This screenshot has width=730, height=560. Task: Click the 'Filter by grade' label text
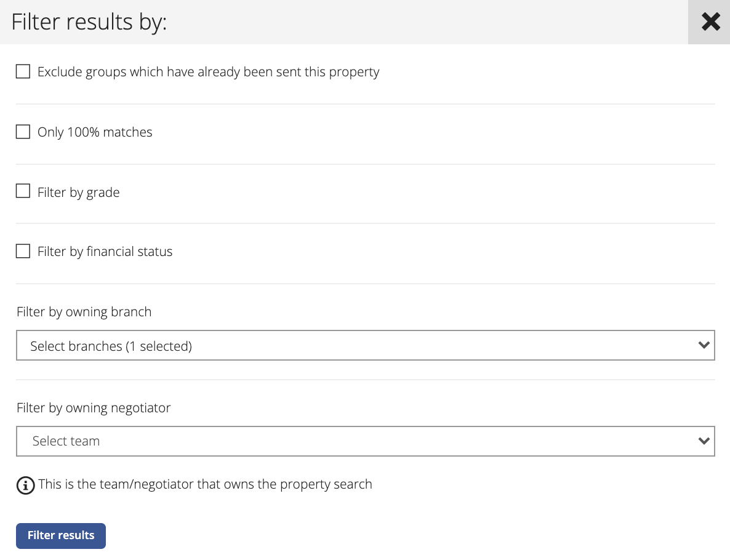(79, 192)
